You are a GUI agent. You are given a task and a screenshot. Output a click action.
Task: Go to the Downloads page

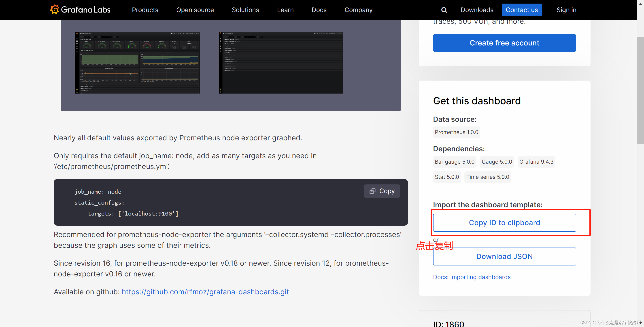(477, 10)
